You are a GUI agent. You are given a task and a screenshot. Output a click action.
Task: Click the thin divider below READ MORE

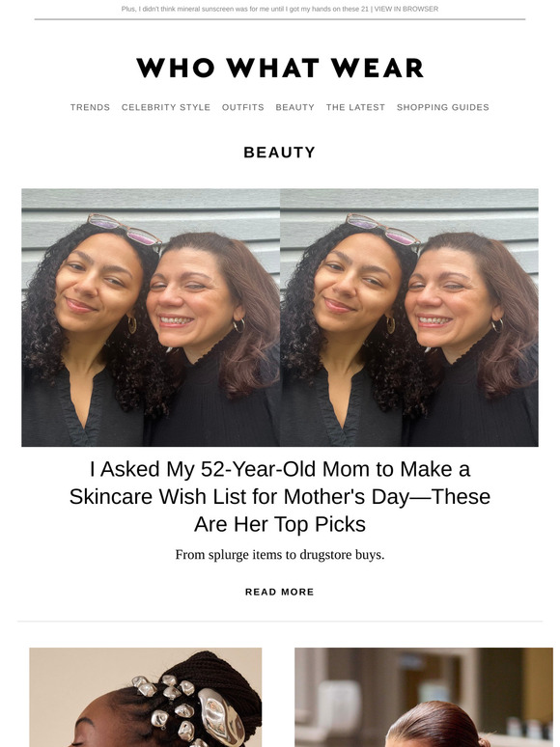click(280, 622)
